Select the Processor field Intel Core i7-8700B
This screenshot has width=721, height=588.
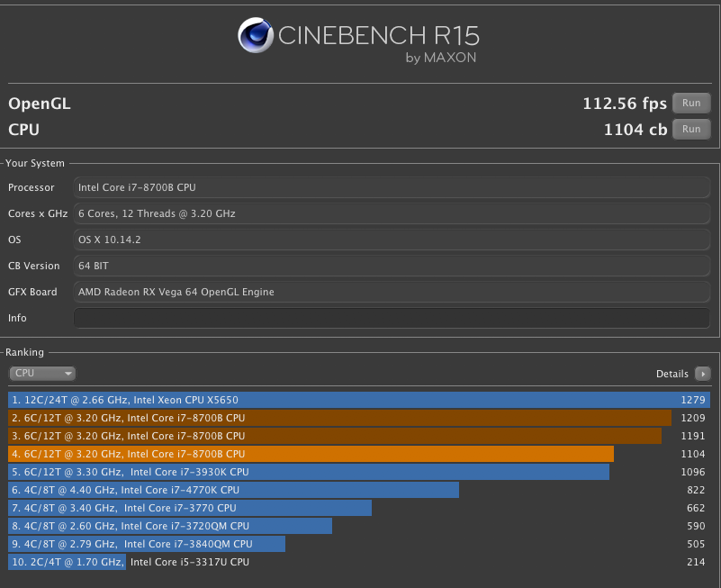[392, 187]
